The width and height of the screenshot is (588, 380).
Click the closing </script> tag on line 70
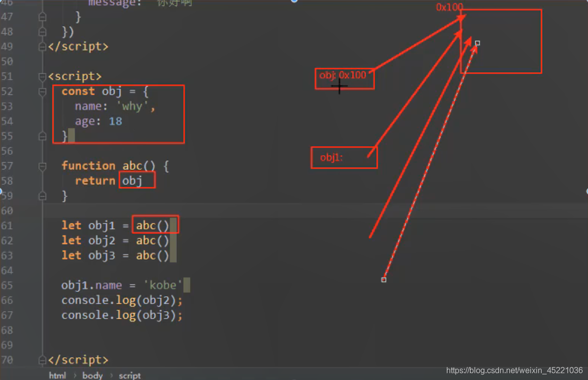(78, 360)
